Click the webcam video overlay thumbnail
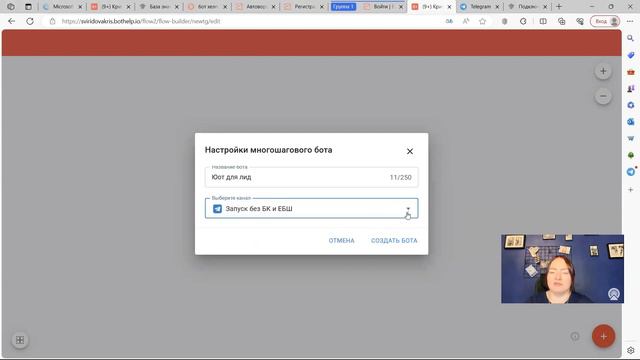This screenshot has height=360, width=640. (x=562, y=269)
